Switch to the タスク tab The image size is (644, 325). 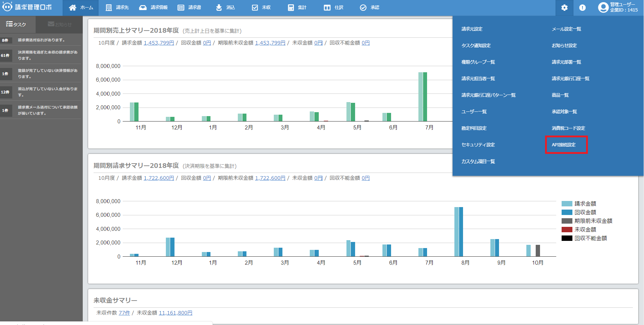click(18, 24)
